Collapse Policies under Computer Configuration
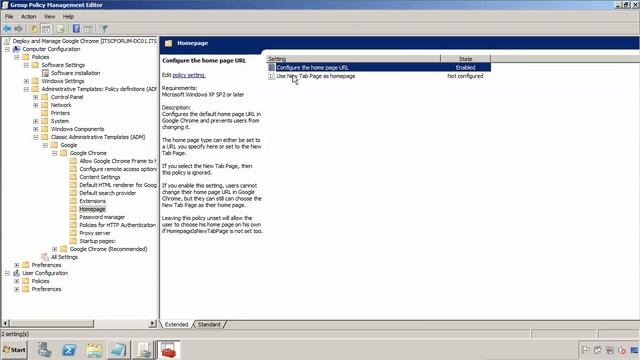The image size is (640, 360). [x=17, y=57]
